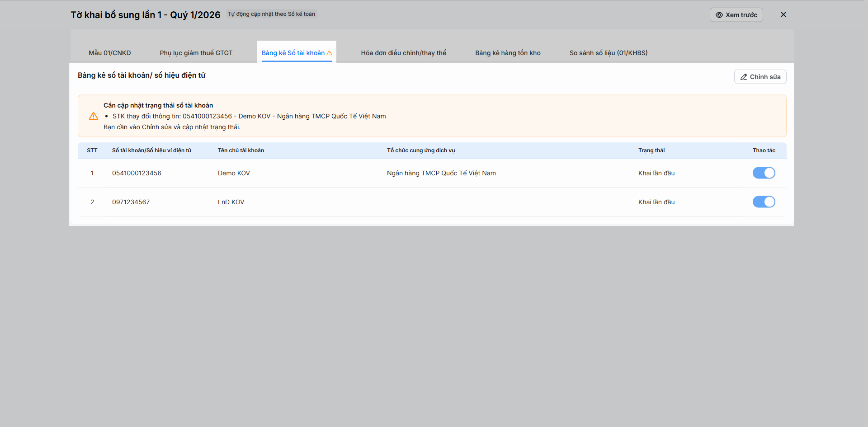The width and height of the screenshot is (868, 427).
Task: Close the supplementary declaration dialog
Action: [783, 14]
